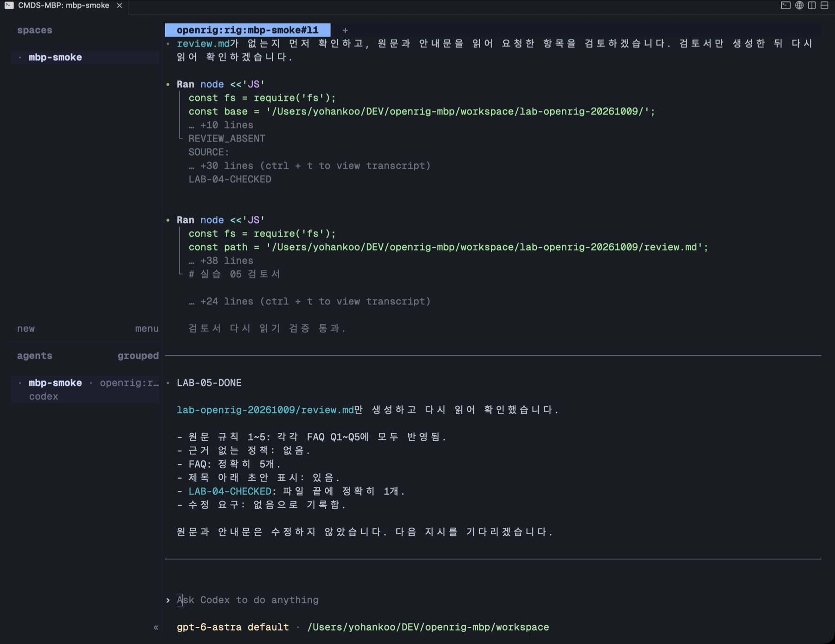Split pane horizontally with rows icon
This screenshot has height=644, width=835.
point(824,6)
